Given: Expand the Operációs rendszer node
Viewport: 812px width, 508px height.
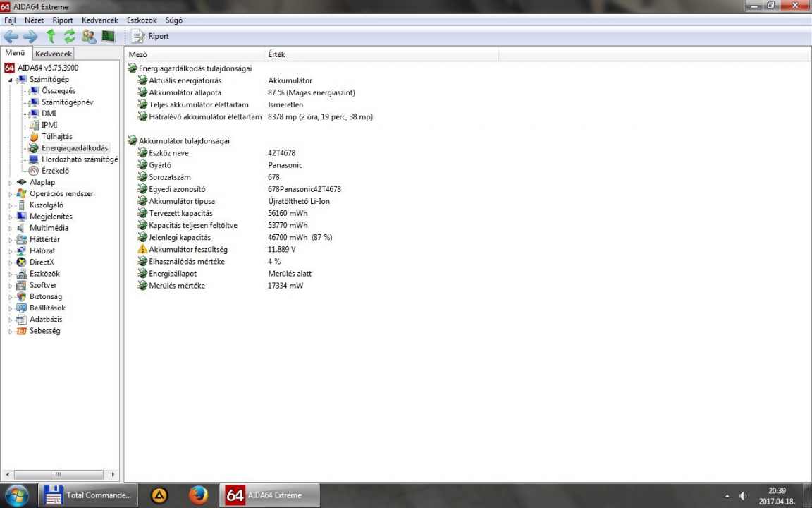Looking at the screenshot, I should [x=11, y=194].
